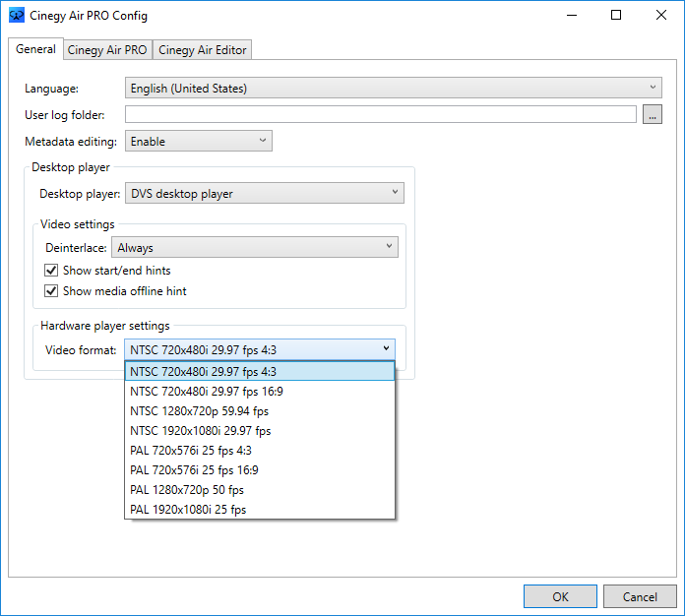
Task: Expand the Desktop player dropdown
Action: click(x=265, y=193)
